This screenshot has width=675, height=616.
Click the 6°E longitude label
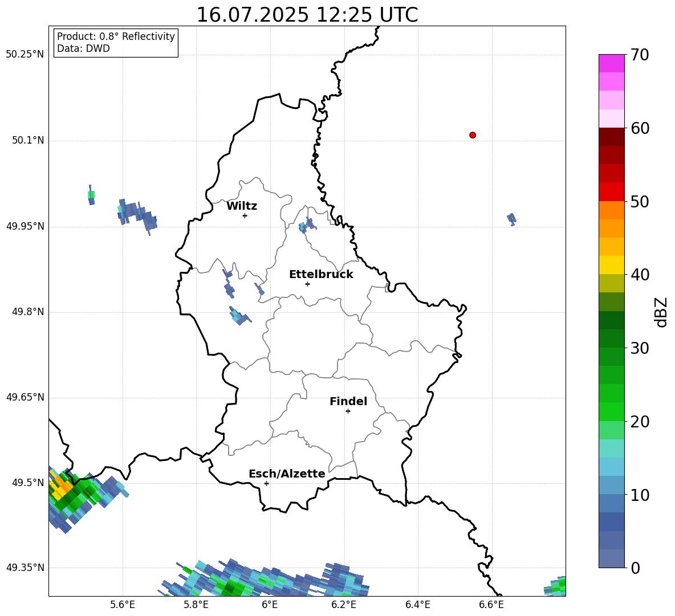point(270,605)
